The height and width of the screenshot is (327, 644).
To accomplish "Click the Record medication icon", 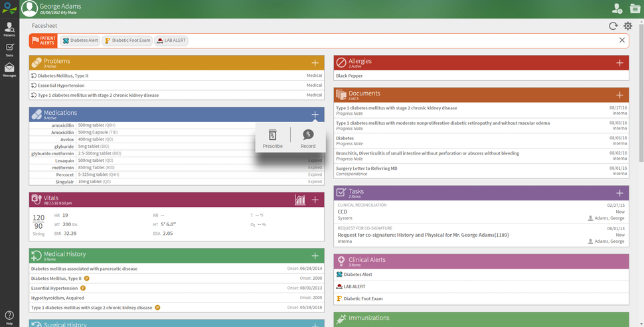I will (x=308, y=137).
